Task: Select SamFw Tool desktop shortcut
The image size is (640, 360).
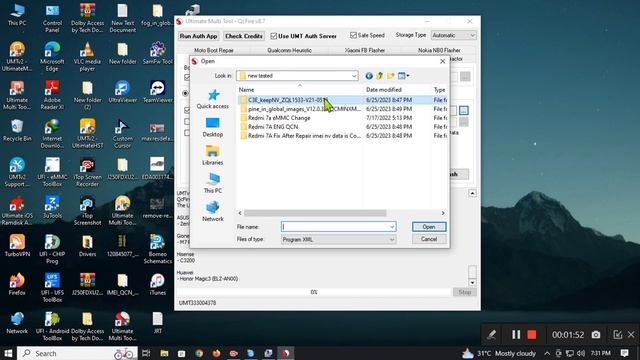Action: tap(158, 53)
